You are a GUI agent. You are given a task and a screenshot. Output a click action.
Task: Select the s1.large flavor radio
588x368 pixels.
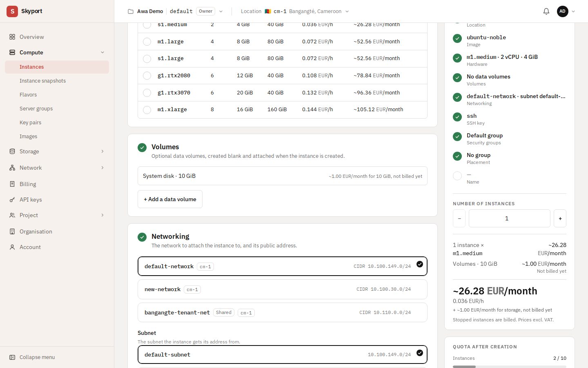pos(147,58)
